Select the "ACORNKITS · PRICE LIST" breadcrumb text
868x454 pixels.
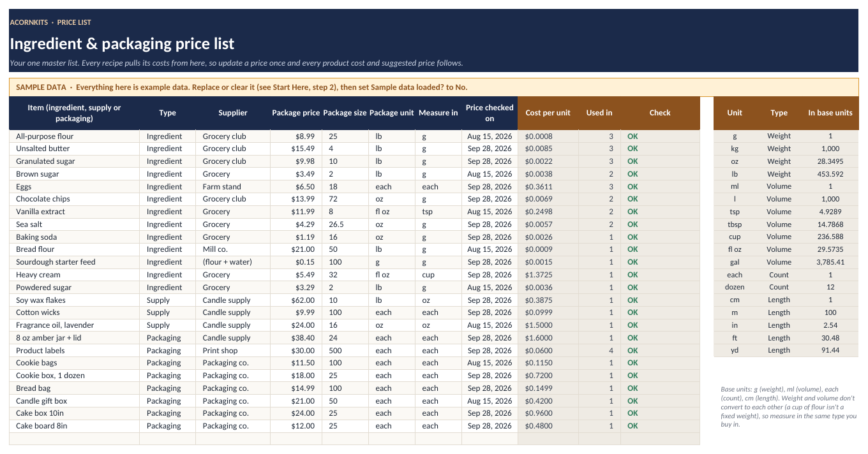tap(50, 22)
